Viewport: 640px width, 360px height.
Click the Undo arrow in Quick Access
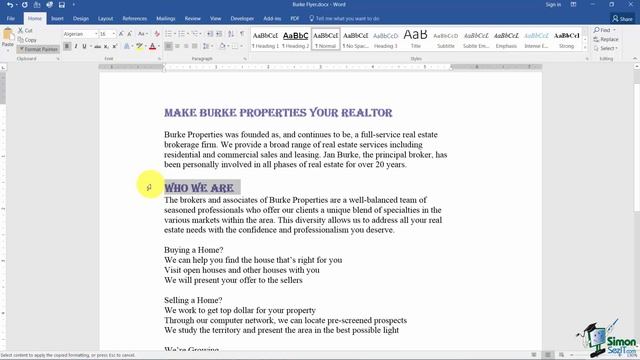10,5
